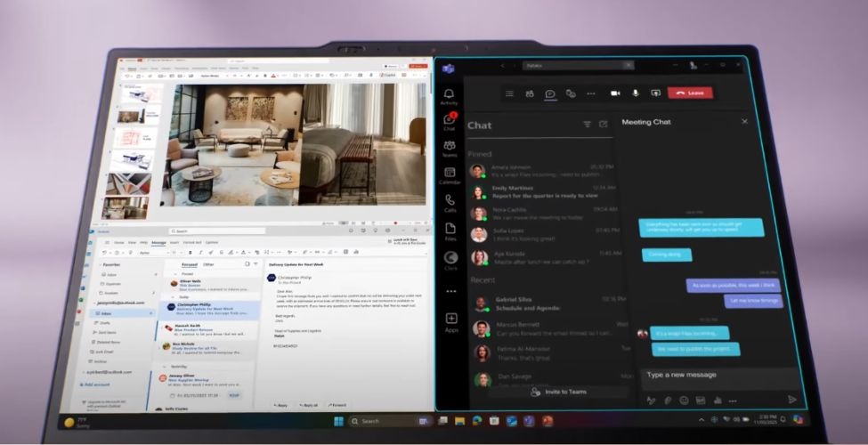Open the Christopher Philip email
The image size is (868, 445).
210,310
